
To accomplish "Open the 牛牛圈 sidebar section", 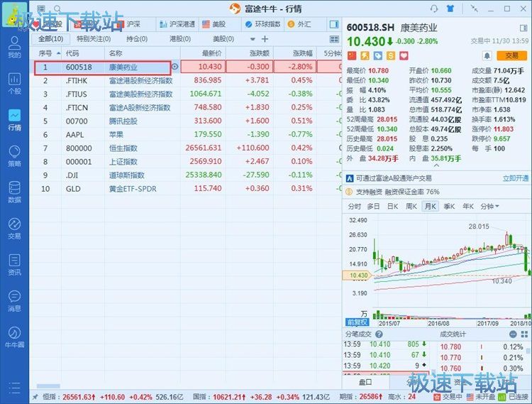I will click(x=14, y=338).
